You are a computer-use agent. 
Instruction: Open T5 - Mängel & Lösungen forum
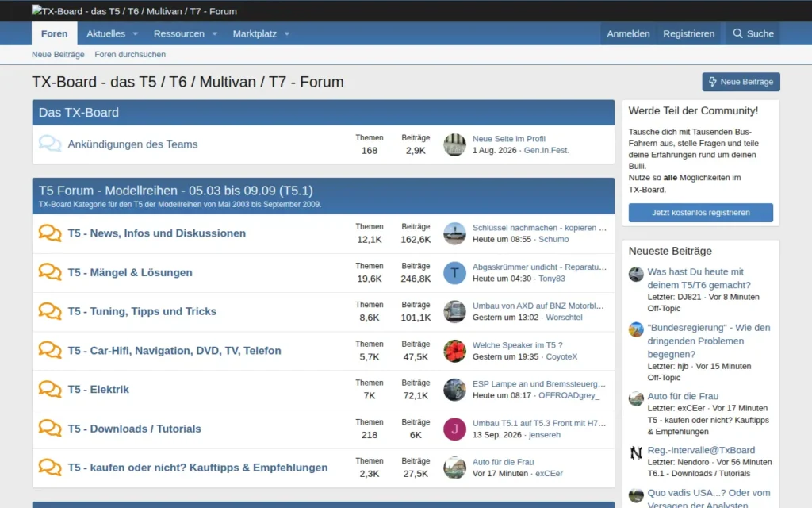click(x=130, y=272)
